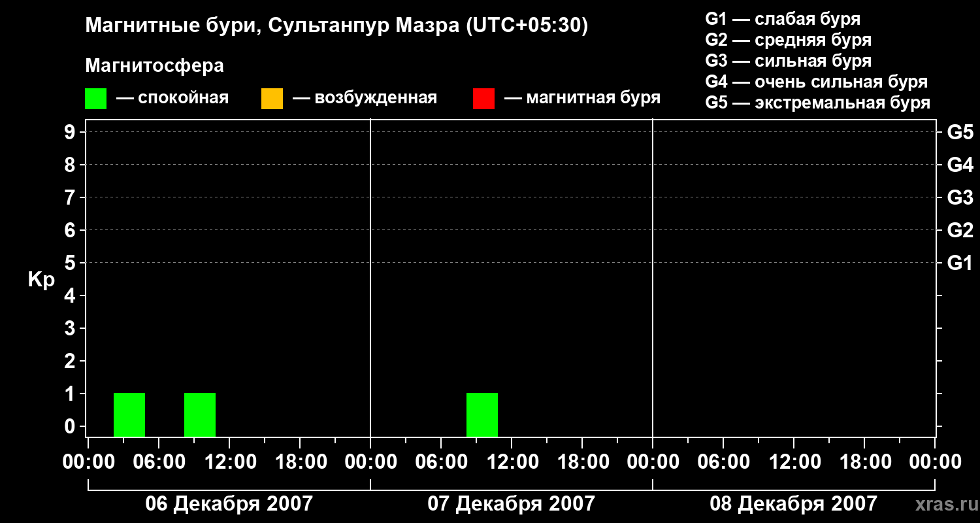Click the 'G3' label on the right axis
Screen dimensions: 980x523
coord(960,197)
